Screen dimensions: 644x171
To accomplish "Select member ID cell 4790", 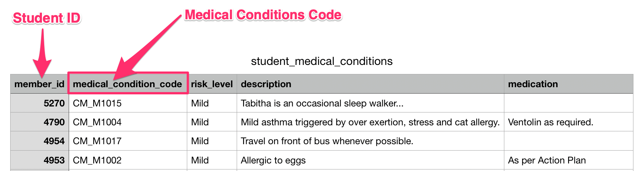I will tap(40, 122).
